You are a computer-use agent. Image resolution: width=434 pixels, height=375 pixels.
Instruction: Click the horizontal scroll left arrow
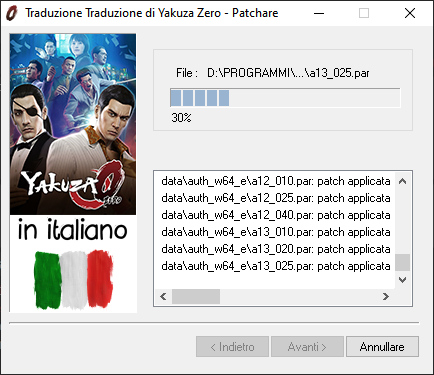pyautogui.click(x=163, y=296)
